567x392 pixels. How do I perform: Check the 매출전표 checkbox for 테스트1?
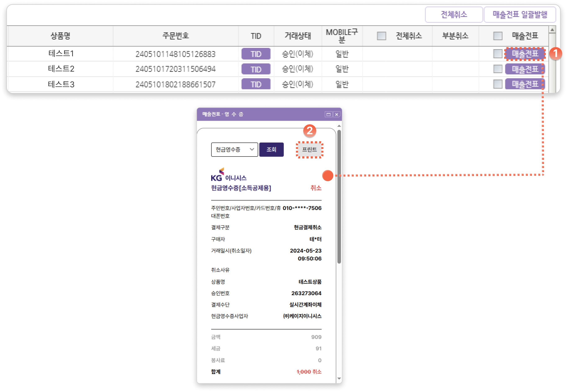498,54
